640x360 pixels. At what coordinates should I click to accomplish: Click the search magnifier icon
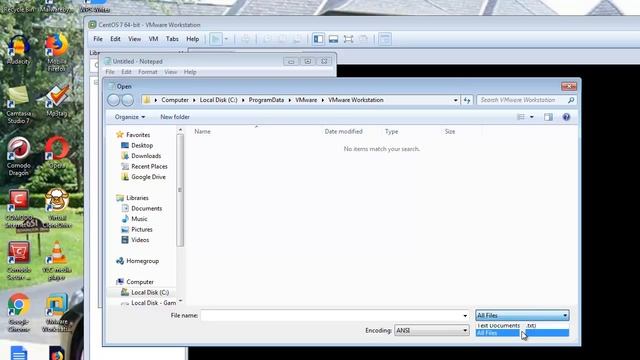(x=571, y=100)
